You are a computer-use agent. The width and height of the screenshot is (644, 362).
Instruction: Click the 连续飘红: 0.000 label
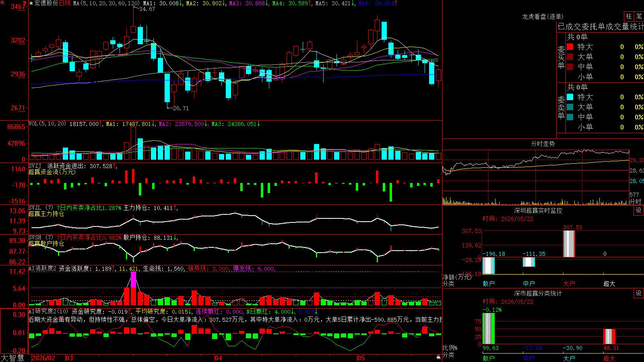pos(219,311)
